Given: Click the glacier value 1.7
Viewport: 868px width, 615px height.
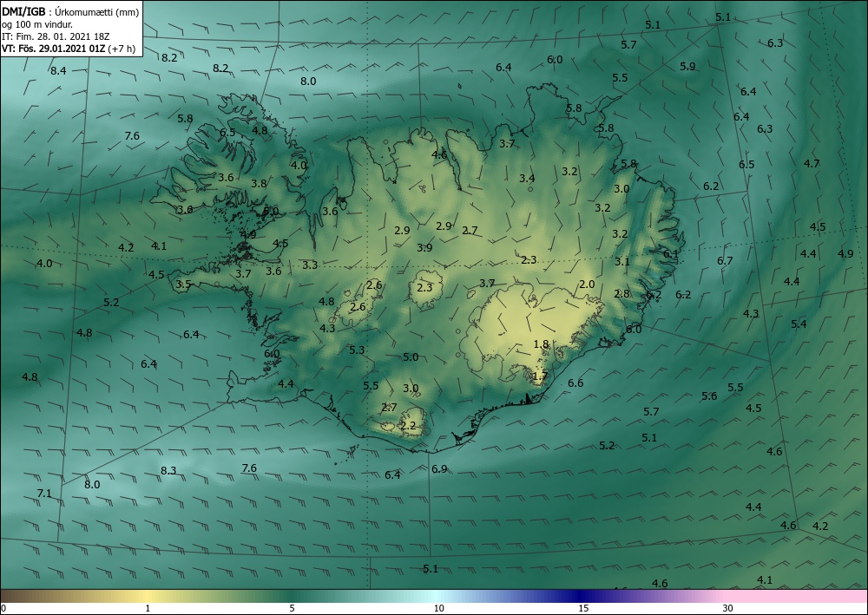Looking at the screenshot, I should click(x=540, y=376).
